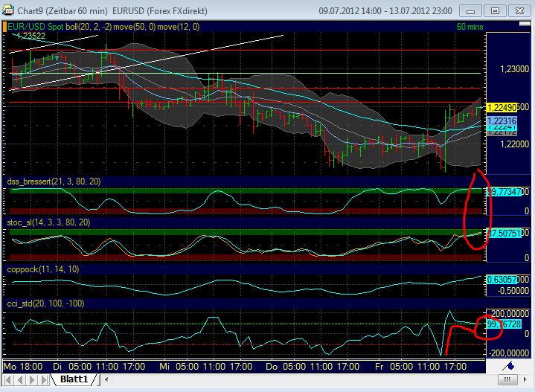Image resolution: width=535 pixels, height=392 pixels.
Task: Close the Chart9 window
Action: pyautogui.click(x=519, y=11)
